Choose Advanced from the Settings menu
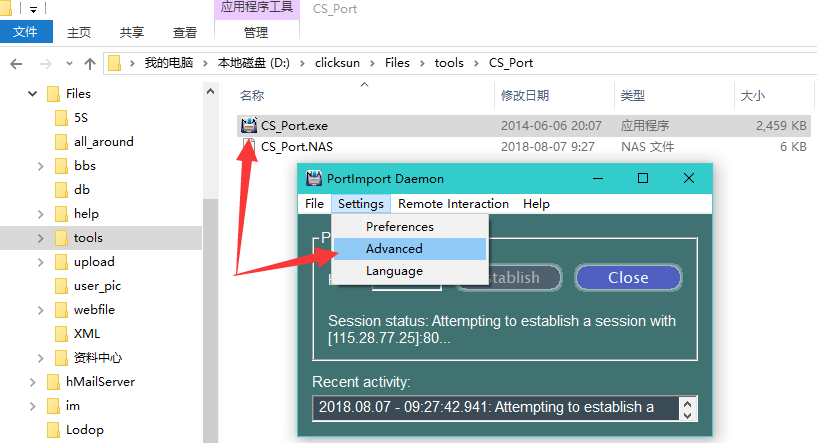817x443 pixels. tap(394, 249)
